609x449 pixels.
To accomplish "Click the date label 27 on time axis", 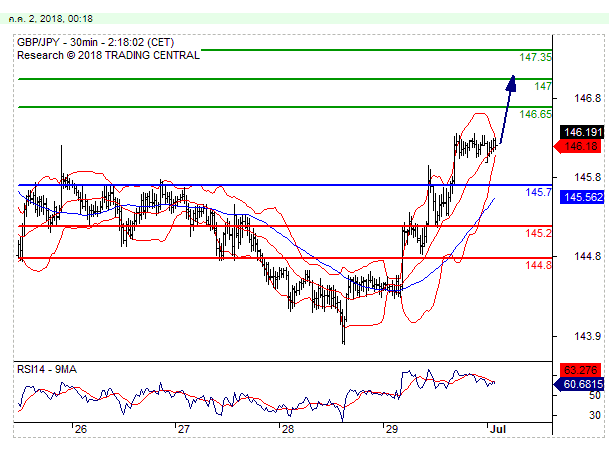I will click(183, 429).
